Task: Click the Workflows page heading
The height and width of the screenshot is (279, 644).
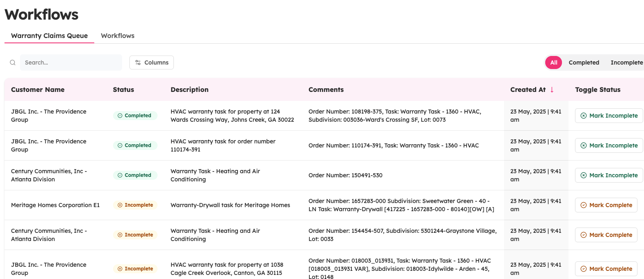Action: pos(42,14)
